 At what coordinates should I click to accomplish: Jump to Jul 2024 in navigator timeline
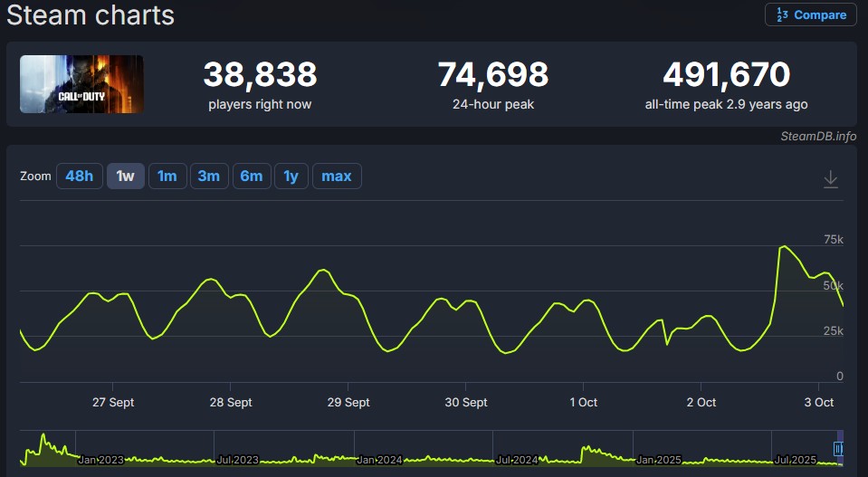tap(519, 460)
